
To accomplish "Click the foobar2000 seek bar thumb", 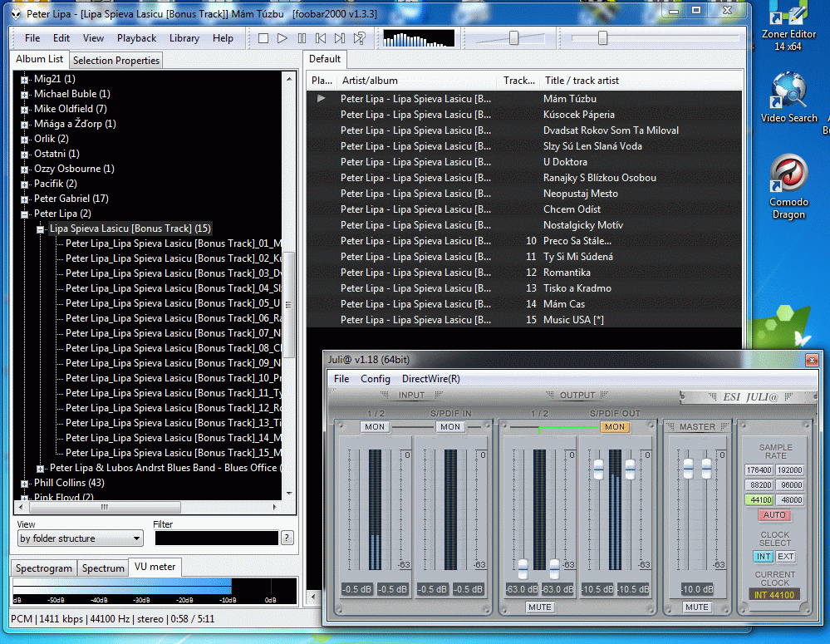I will pyautogui.click(x=602, y=38).
